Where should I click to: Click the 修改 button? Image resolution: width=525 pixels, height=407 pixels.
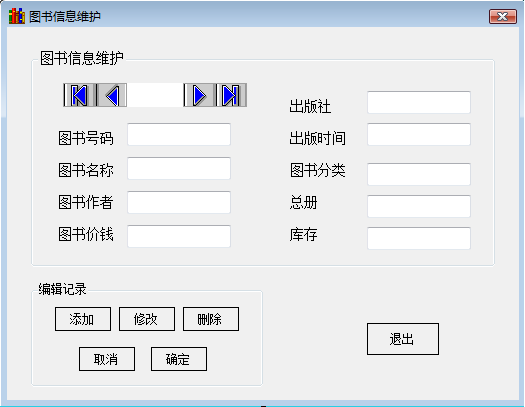[147, 319]
